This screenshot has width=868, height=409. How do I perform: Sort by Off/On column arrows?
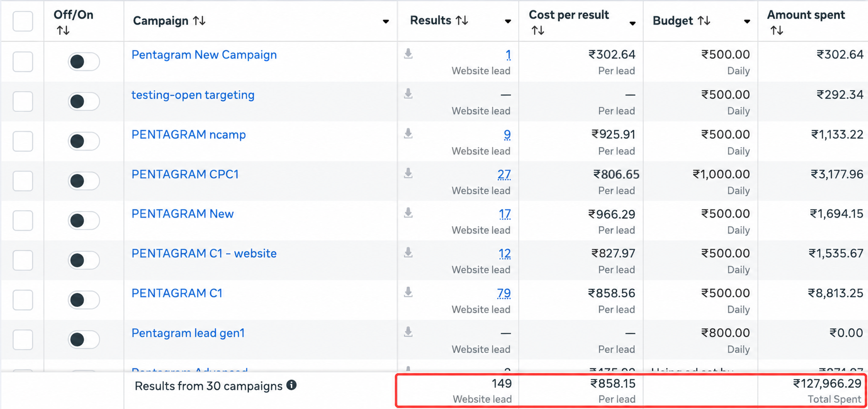coord(63,30)
